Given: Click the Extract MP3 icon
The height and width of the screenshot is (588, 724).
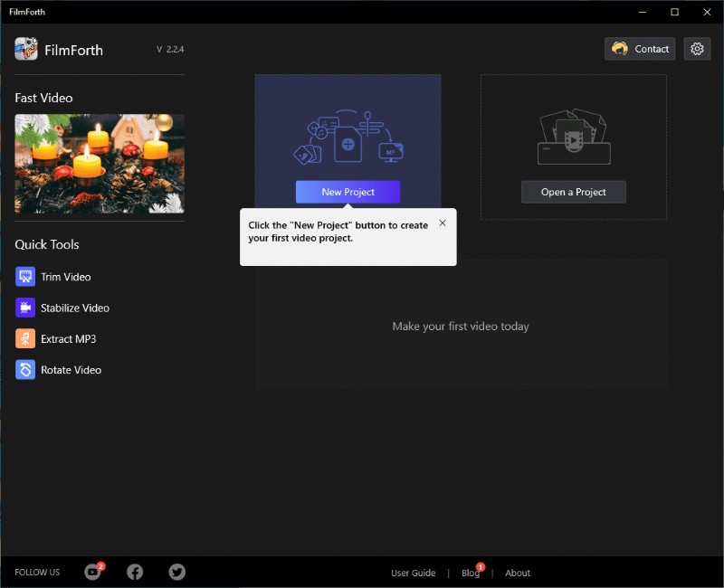Looking at the screenshot, I should [25, 339].
